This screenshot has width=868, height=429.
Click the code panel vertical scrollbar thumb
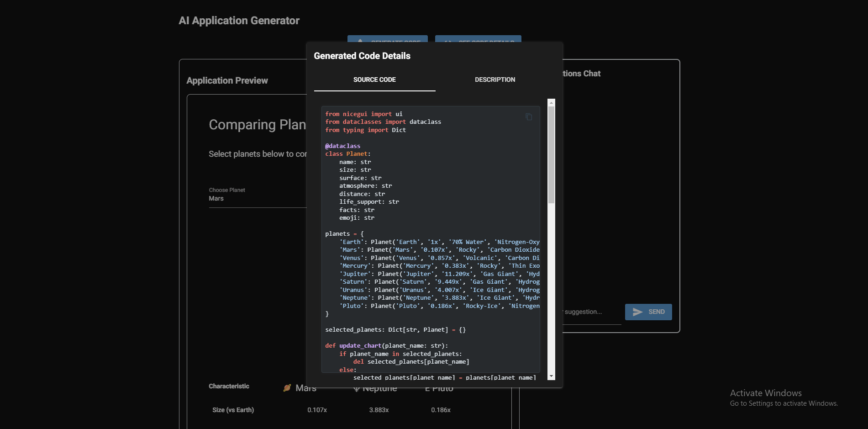tap(551, 155)
